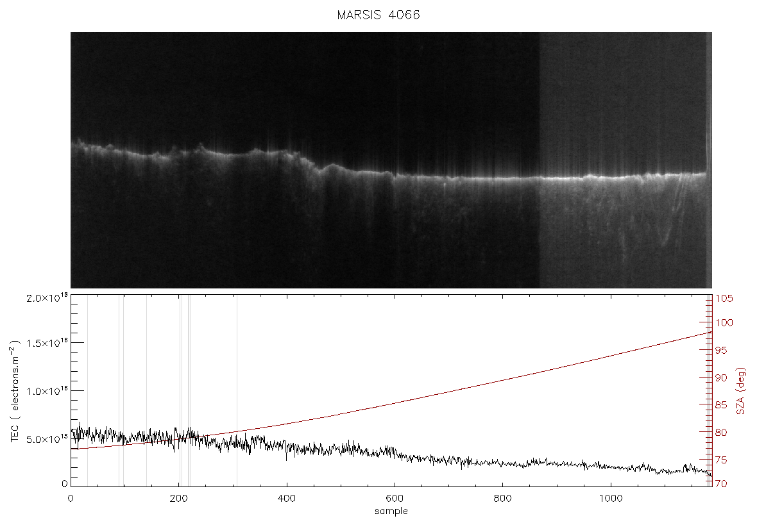Image resolution: width=757 pixels, height=532 pixels.
Task: Click the 200 tick label on x-axis
Action: 178,499
